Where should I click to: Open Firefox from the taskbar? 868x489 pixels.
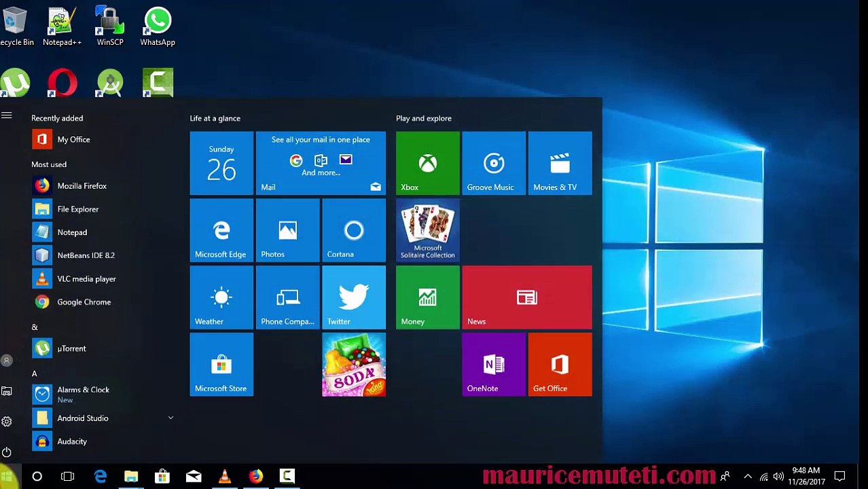pyautogui.click(x=256, y=477)
